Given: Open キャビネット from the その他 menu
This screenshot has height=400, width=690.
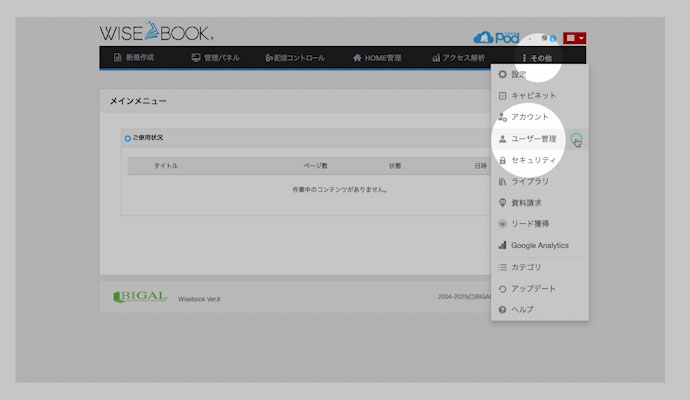Looking at the screenshot, I should 533,96.
